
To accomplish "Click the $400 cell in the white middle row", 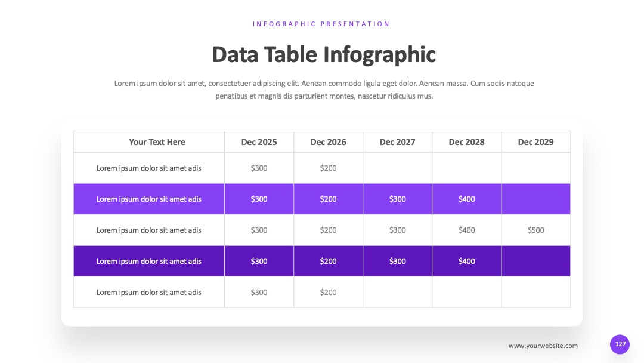I will tap(466, 230).
